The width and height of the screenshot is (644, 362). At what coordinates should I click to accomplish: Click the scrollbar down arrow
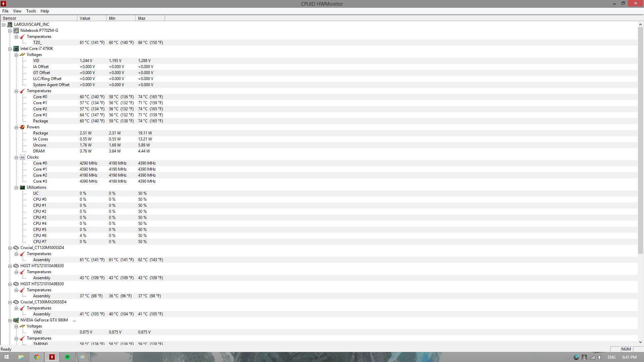(641, 342)
